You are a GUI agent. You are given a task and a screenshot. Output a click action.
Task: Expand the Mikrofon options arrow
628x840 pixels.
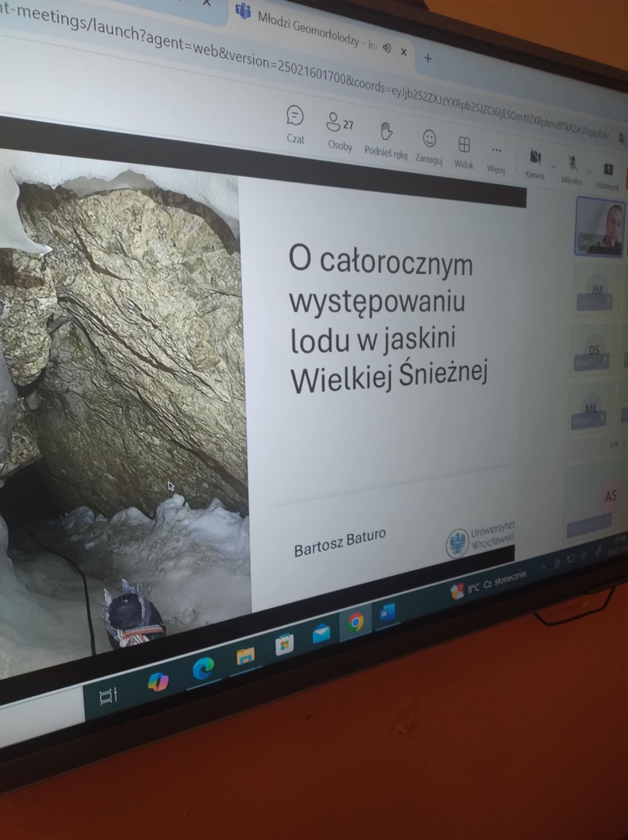[x=589, y=172]
